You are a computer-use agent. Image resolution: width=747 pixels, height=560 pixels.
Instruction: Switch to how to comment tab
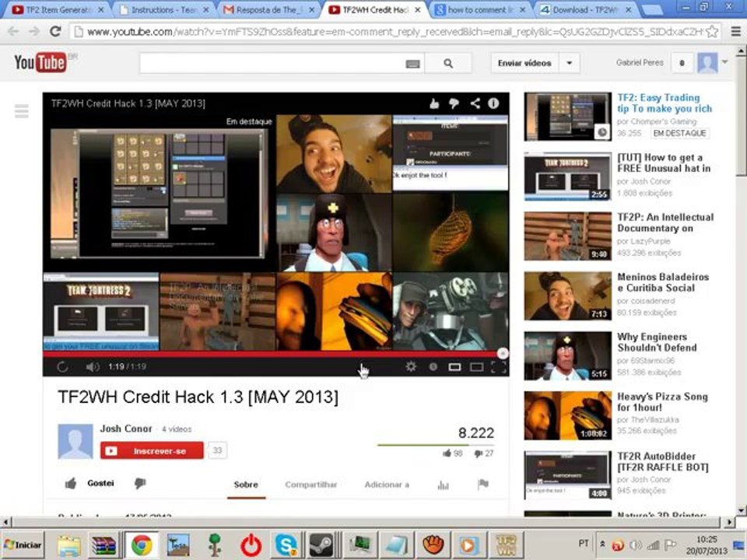click(x=480, y=9)
